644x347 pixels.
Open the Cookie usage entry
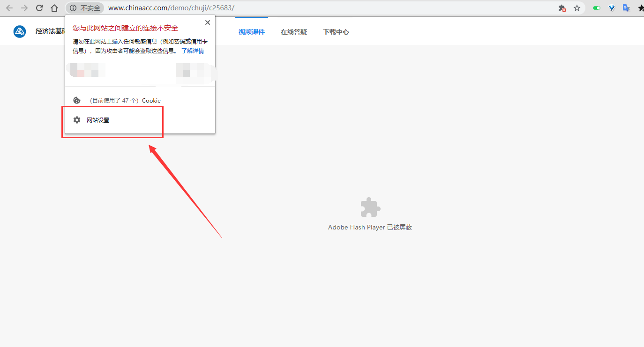[124, 100]
